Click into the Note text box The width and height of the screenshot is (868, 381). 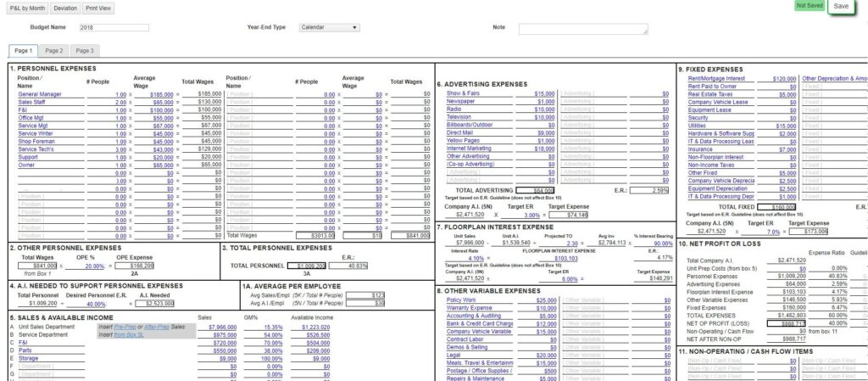(x=583, y=29)
